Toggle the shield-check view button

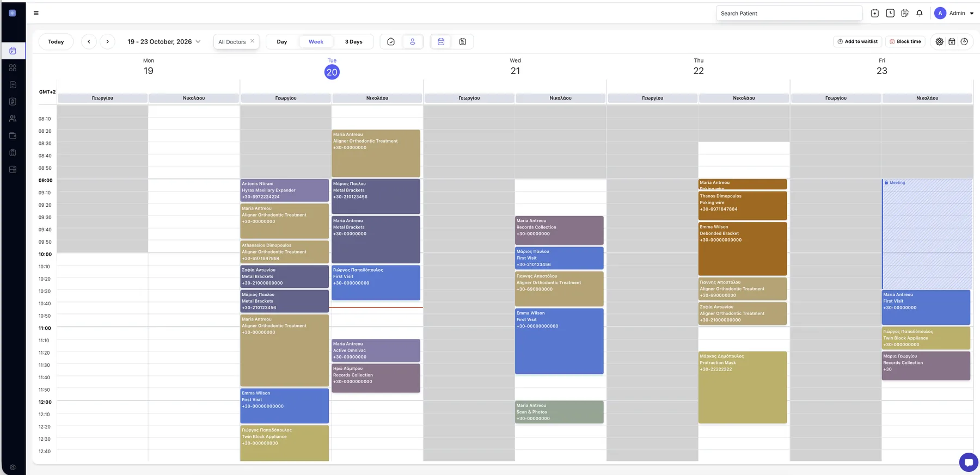pos(391,41)
